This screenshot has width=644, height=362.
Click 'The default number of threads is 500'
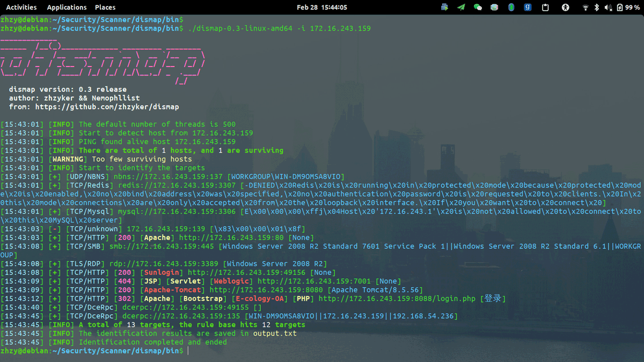click(x=157, y=124)
